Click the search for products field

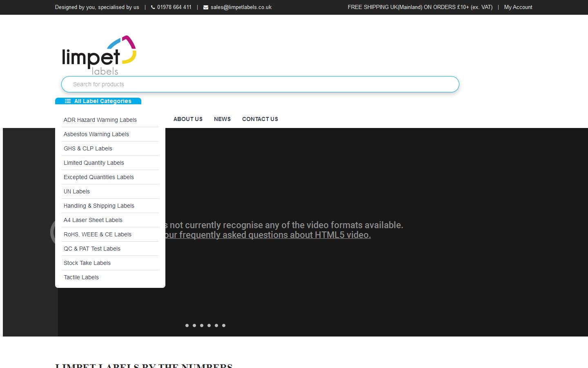[x=260, y=84]
